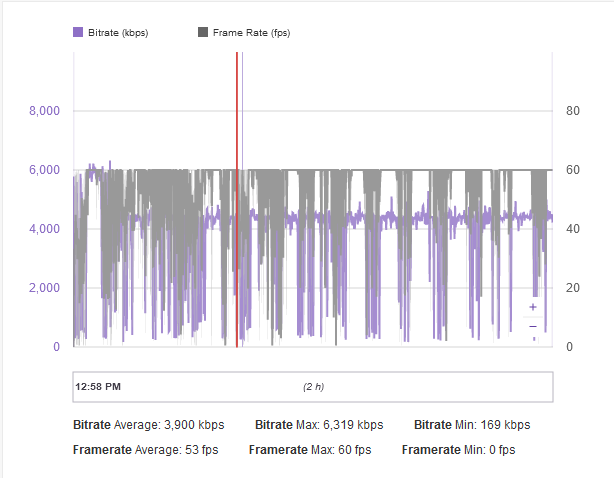The image size is (614, 478).
Task: Click the 80 fps axis label
Action: tap(574, 111)
